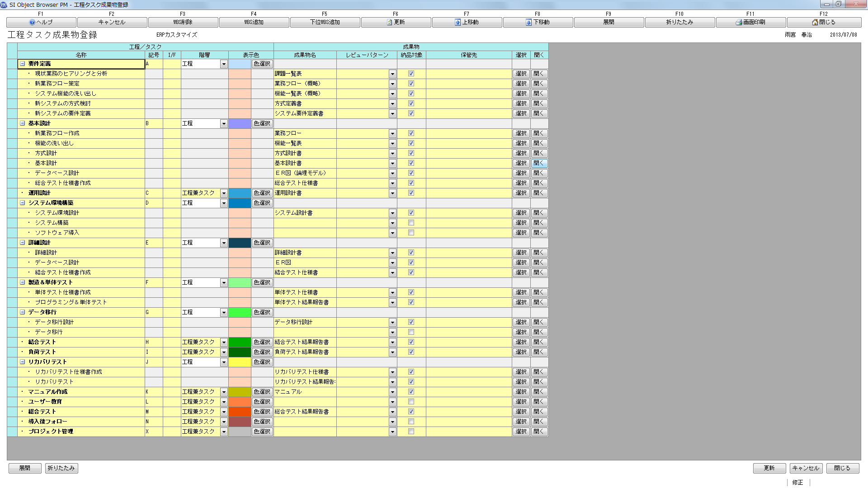Open 階層 dropdown for 要件定義 row

224,64
